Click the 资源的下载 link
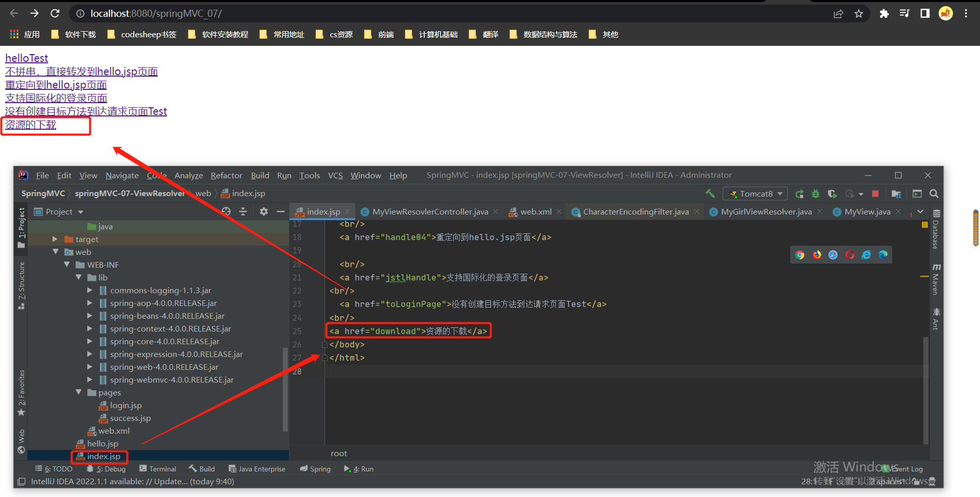This screenshot has width=980, height=497. point(31,125)
